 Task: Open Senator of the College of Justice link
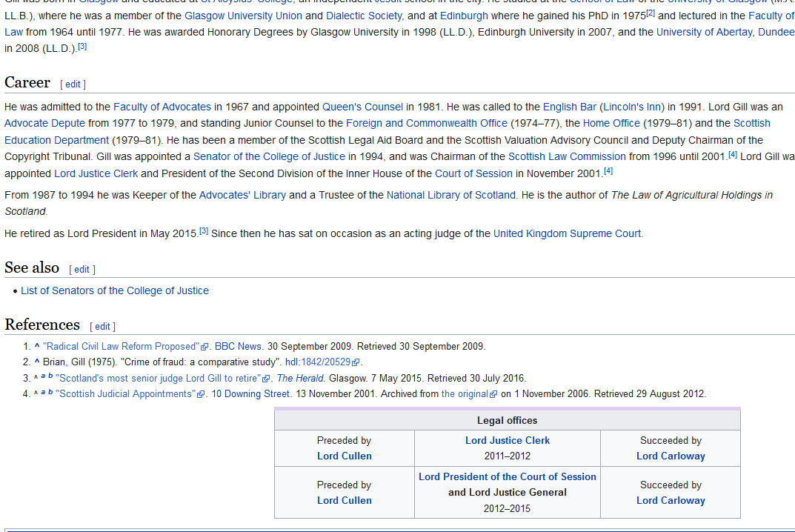pos(269,156)
